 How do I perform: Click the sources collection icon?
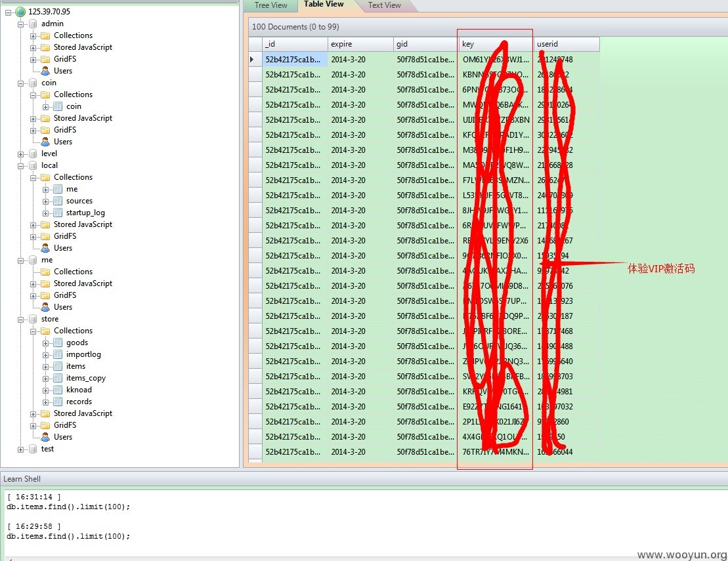click(58, 201)
